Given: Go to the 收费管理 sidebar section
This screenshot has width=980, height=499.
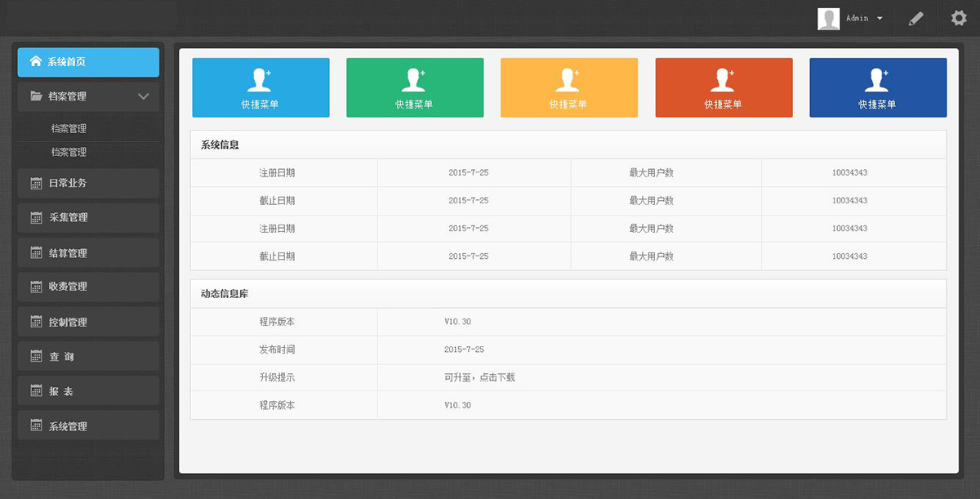Looking at the screenshot, I should (x=88, y=287).
